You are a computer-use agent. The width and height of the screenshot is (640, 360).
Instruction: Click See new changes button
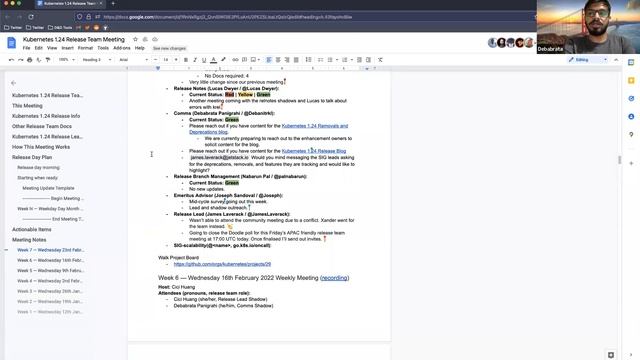click(x=169, y=48)
